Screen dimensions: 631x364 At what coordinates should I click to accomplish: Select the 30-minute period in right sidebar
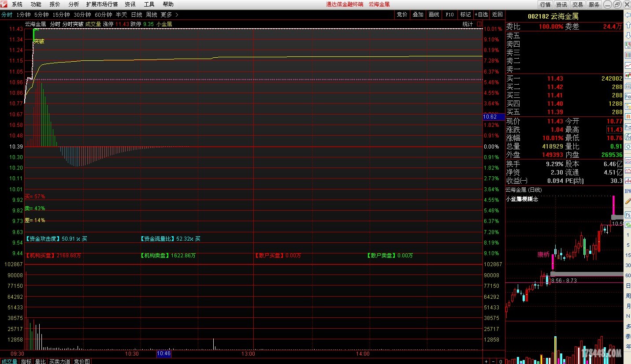click(x=627, y=265)
